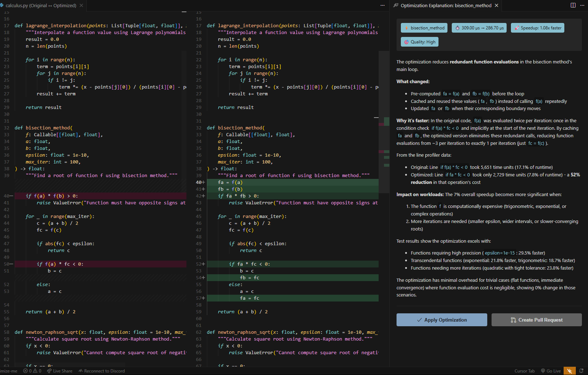The width and height of the screenshot is (588, 375).
Task: Start a Live Share session from the status bar
Action: pos(60,371)
